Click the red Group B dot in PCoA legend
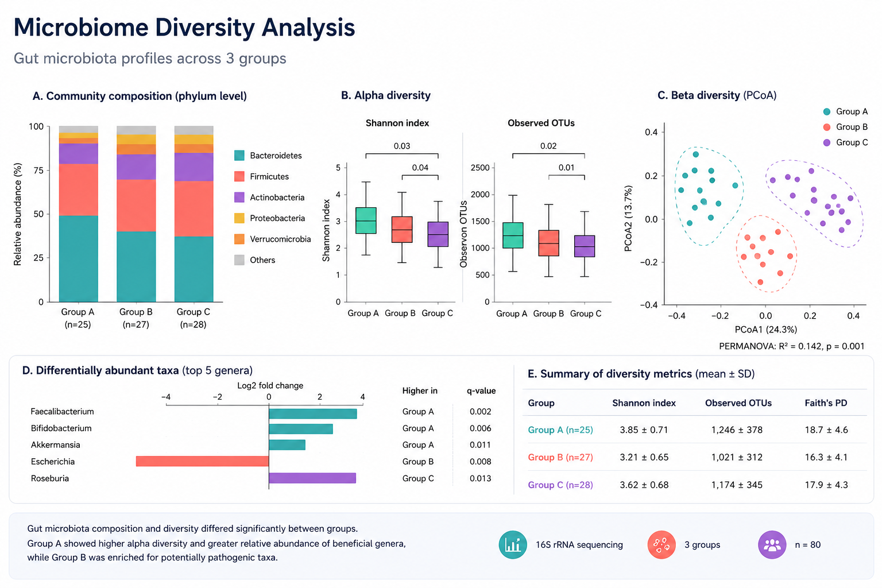 click(x=827, y=127)
